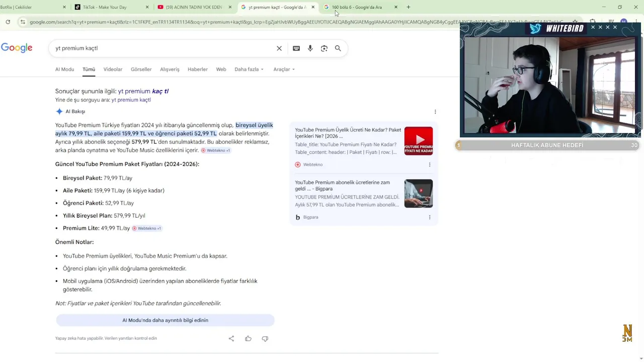Click the AI Bakışı heading
The image size is (644, 362).
[x=75, y=112]
